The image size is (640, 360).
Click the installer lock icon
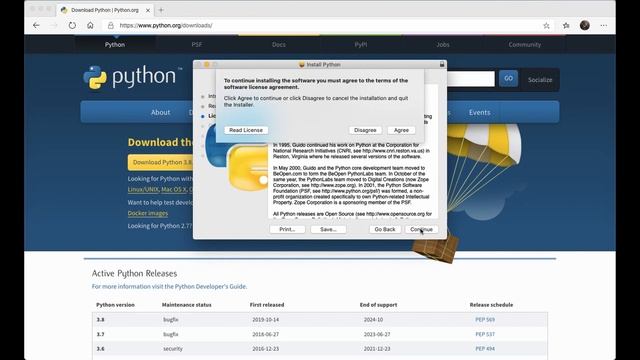(x=442, y=64)
